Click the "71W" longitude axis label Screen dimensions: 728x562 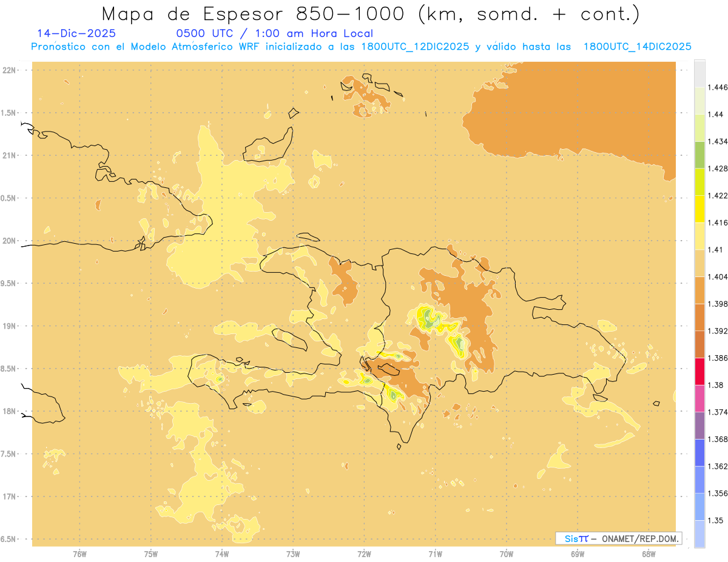pyautogui.click(x=435, y=554)
